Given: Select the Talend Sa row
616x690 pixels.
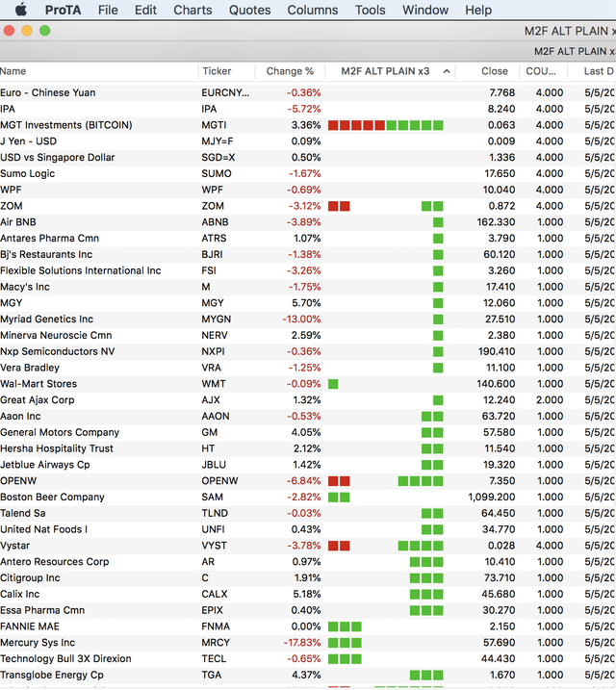Looking at the screenshot, I should pyautogui.click(x=308, y=514).
